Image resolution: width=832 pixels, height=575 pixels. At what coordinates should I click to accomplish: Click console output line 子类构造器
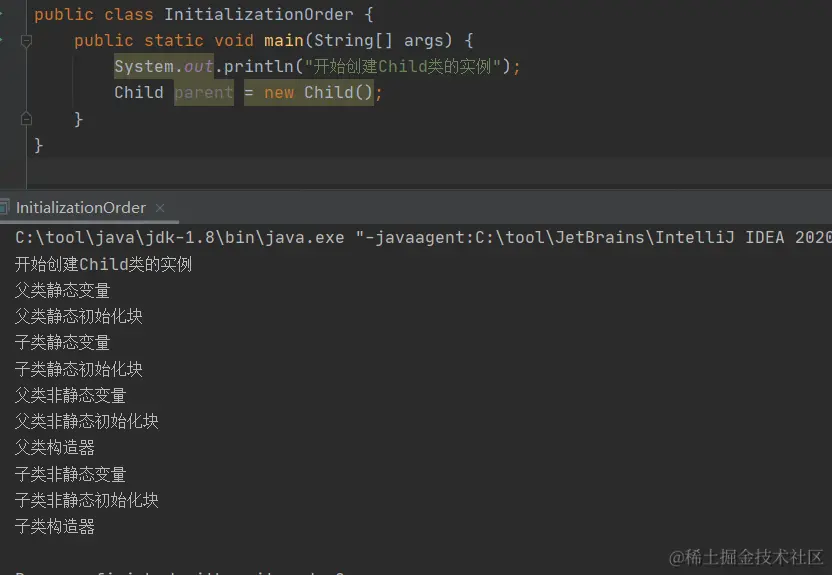55,526
